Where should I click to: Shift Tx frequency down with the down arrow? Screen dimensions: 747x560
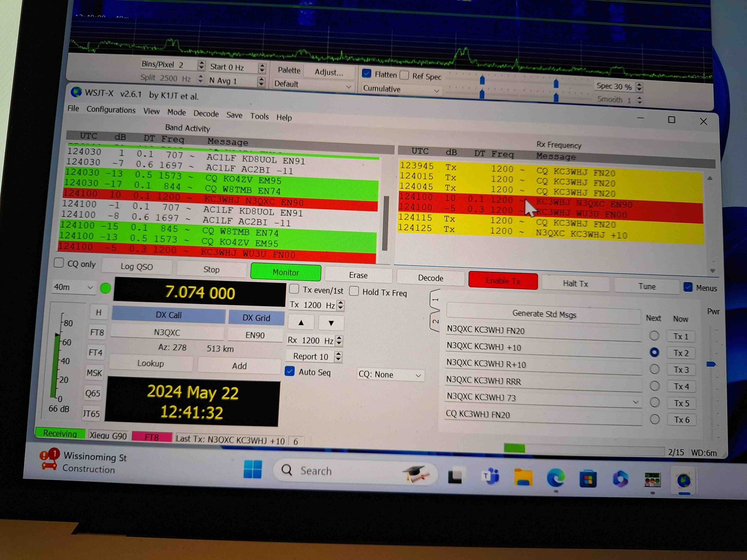coord(331,323)
